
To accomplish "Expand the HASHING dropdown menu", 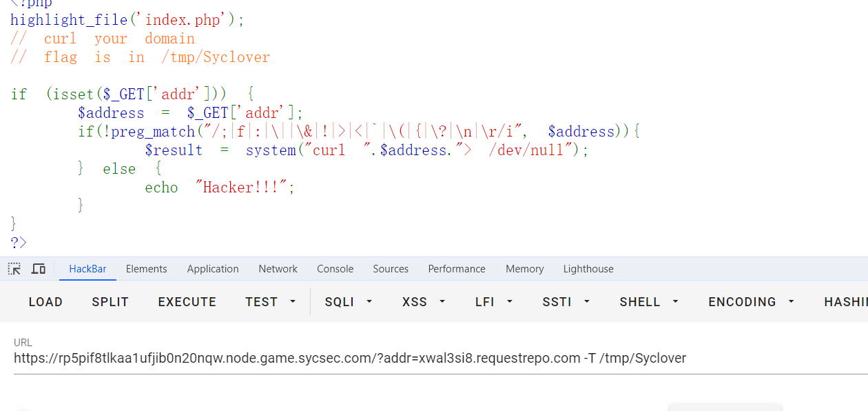I will pos(845,302).
